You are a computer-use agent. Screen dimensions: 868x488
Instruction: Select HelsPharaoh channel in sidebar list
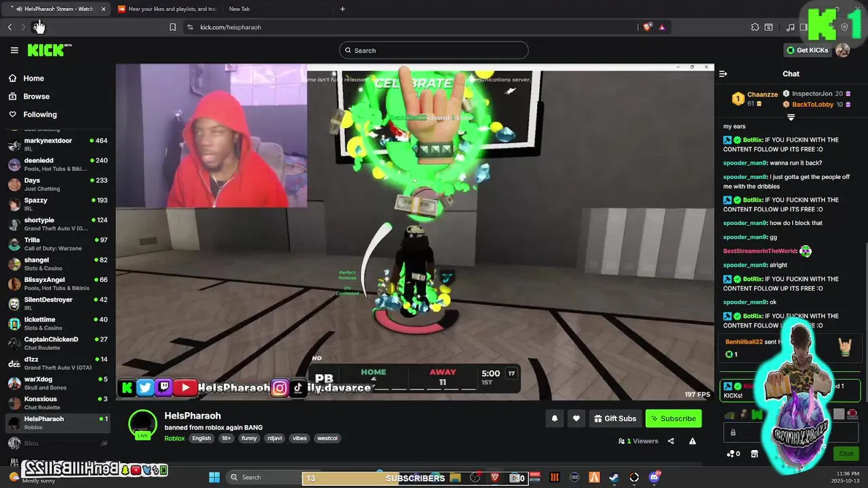coord(58,422)
